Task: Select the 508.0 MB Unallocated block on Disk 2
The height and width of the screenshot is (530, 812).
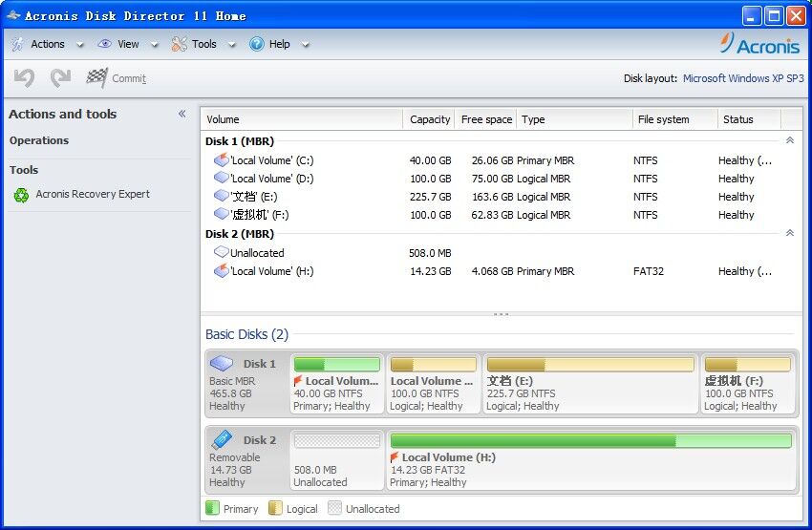Action: pos(336,459)
